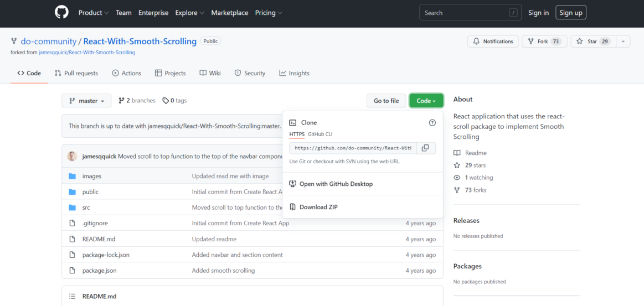644x306 pixels.
Task: Switch to the Pull requests tab
Action: tap(76, 73)
